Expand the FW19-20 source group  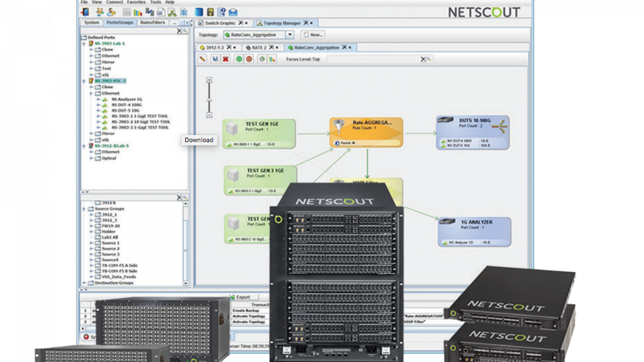[91, 226]
